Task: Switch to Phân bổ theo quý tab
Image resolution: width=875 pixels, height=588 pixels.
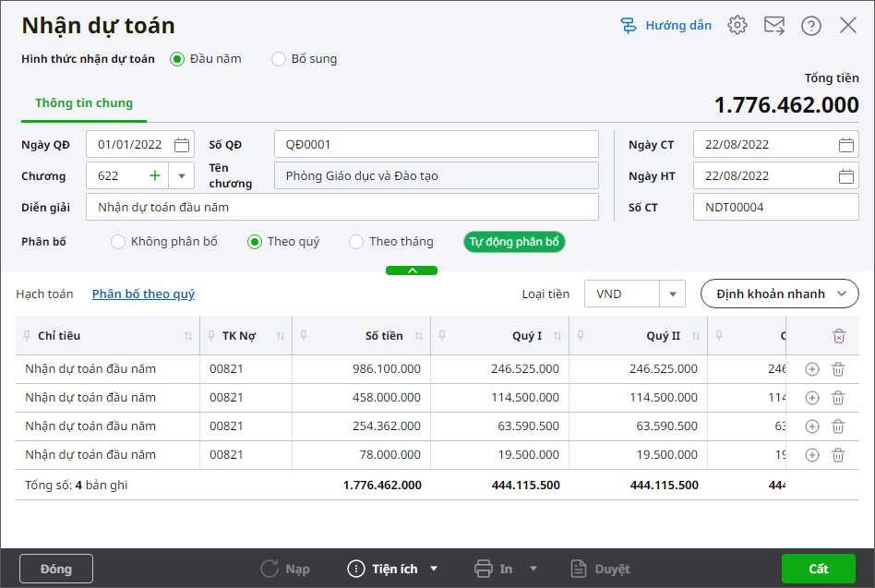Action: (143, 294)
